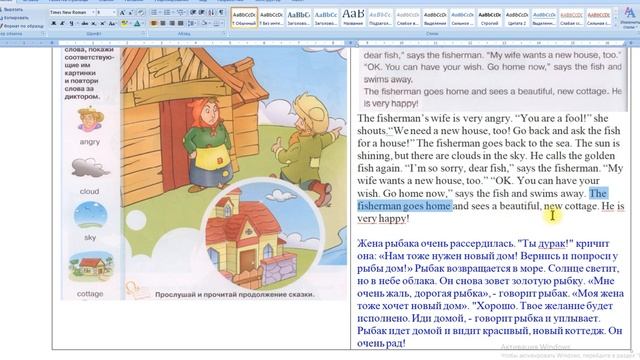The height and width of the screenshot is (360, 640).
Task: Expand the styles gallery list
Action: pos(616,25)
